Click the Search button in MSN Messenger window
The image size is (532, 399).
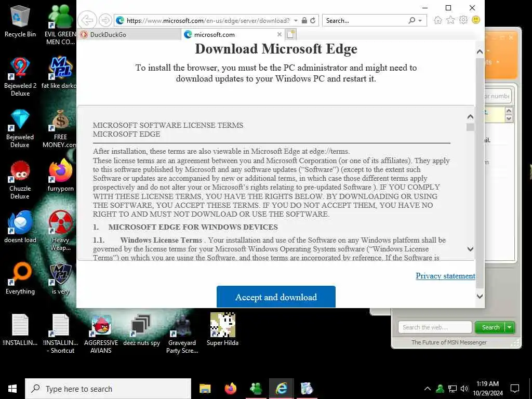pyautogui.click(x=490, y=327)
